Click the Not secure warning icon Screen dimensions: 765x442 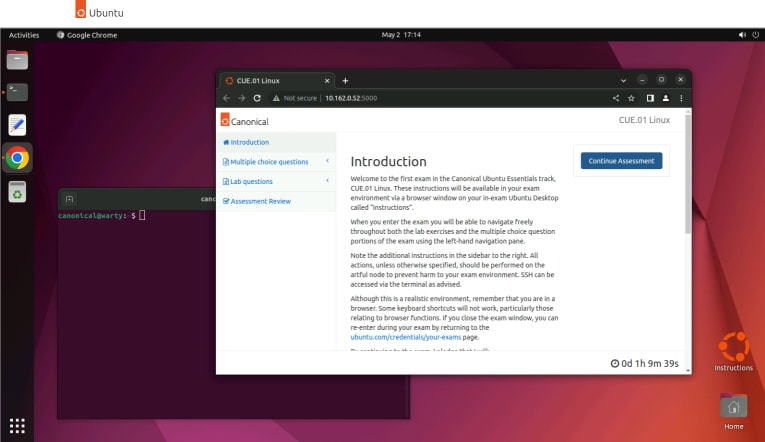pyautogui.click(x=276, y=98)
